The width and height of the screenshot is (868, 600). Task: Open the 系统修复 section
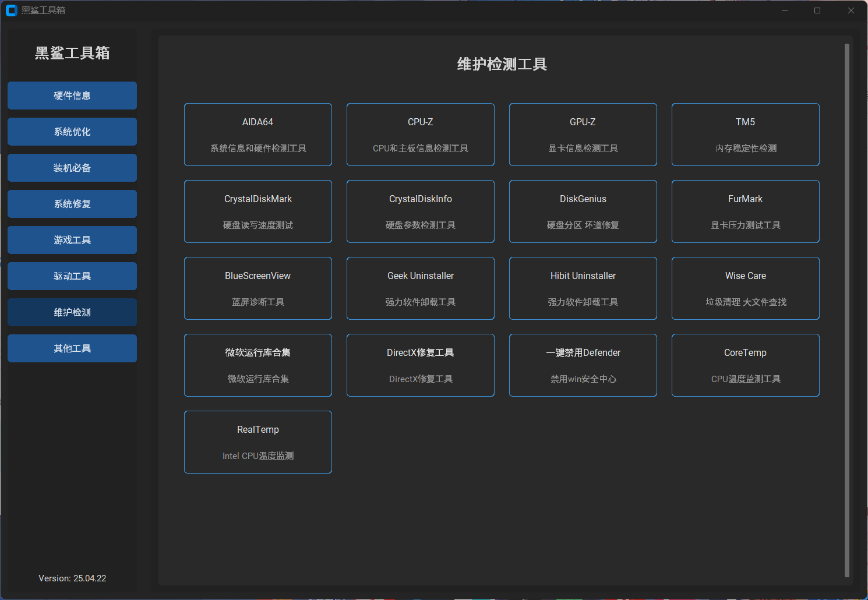coord(72,204)
